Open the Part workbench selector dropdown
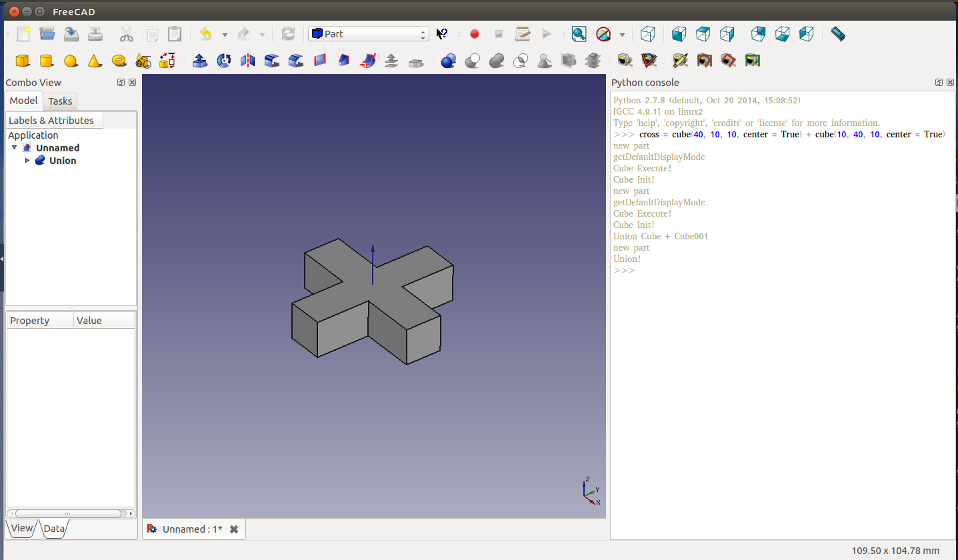 (369, 34)
